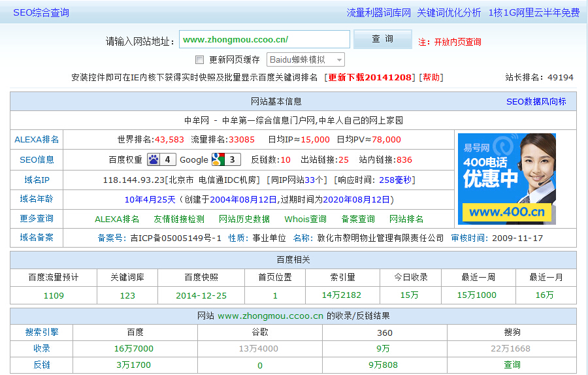588x375 pixels.
Task: Open the 流量利器词库网 link
Action: point(379,13)
